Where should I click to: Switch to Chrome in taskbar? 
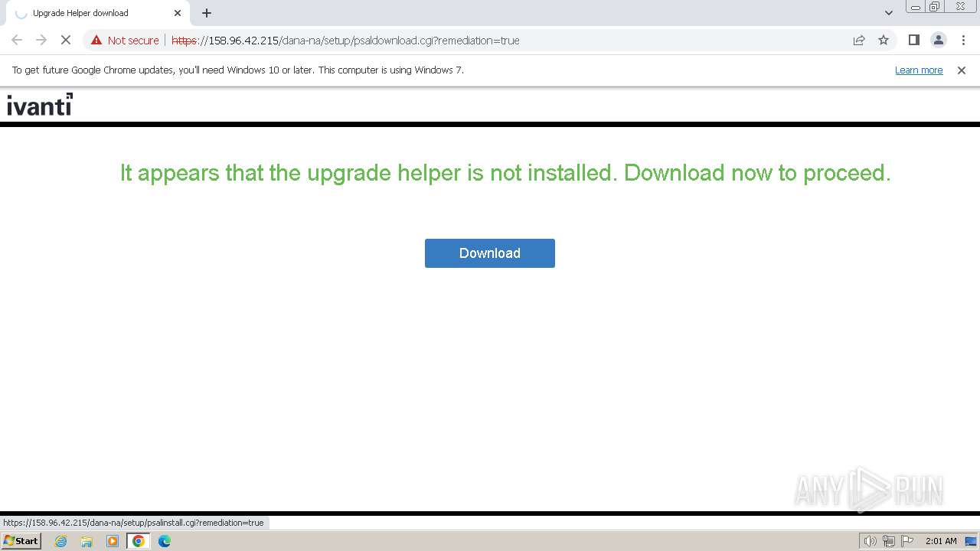pyautogui.click(x=138, y=541)
